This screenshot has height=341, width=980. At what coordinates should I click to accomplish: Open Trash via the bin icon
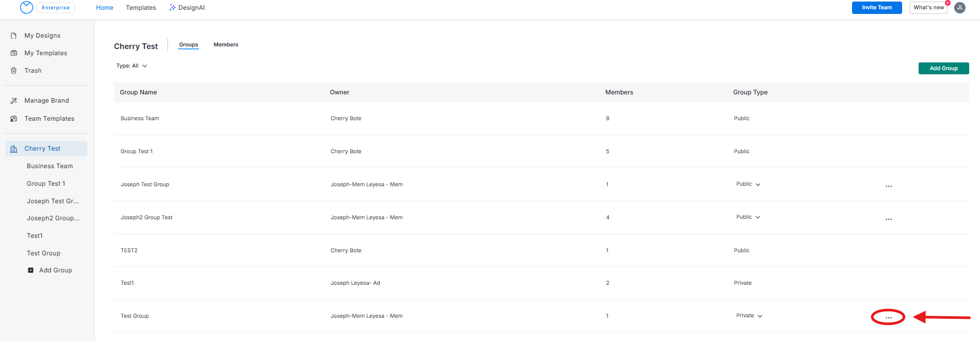[x=14, y=71]
